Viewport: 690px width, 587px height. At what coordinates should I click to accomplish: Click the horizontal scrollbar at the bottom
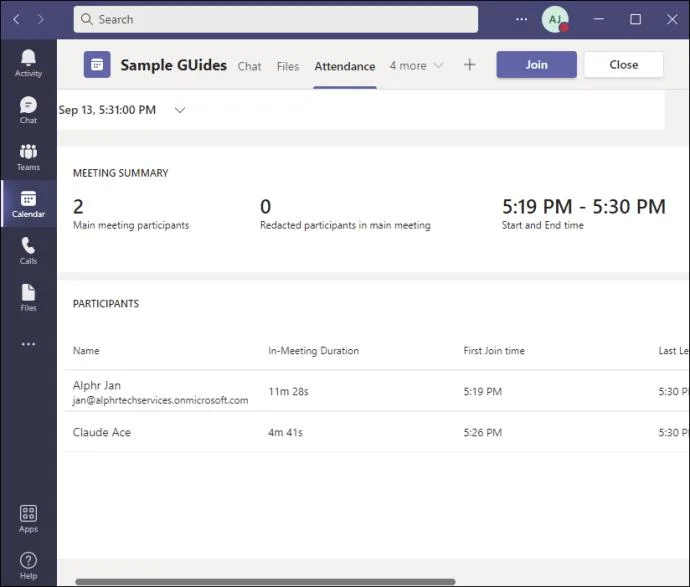[x=265, y=582]
